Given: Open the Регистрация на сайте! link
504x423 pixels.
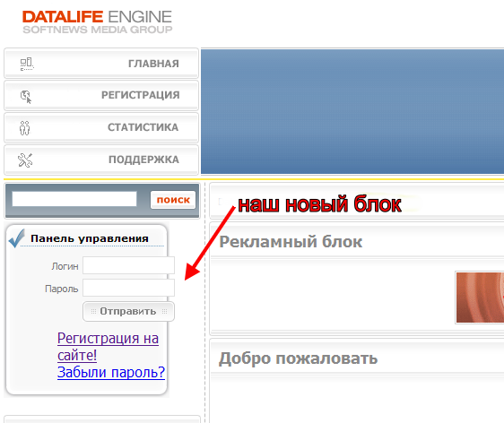Looking at the screenshot, I should (x=108, y=347).
